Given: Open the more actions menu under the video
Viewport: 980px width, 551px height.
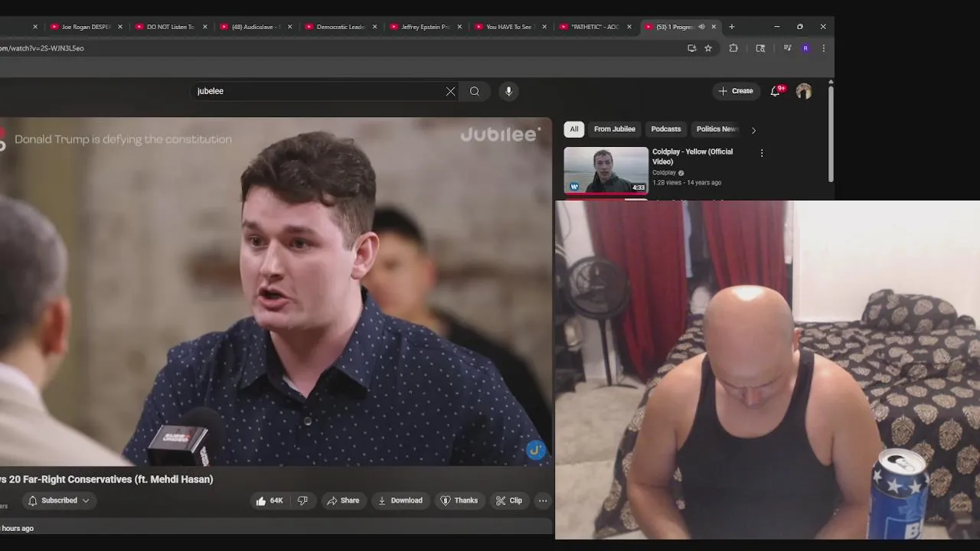Looking at the screenshot, I should 543,500.
